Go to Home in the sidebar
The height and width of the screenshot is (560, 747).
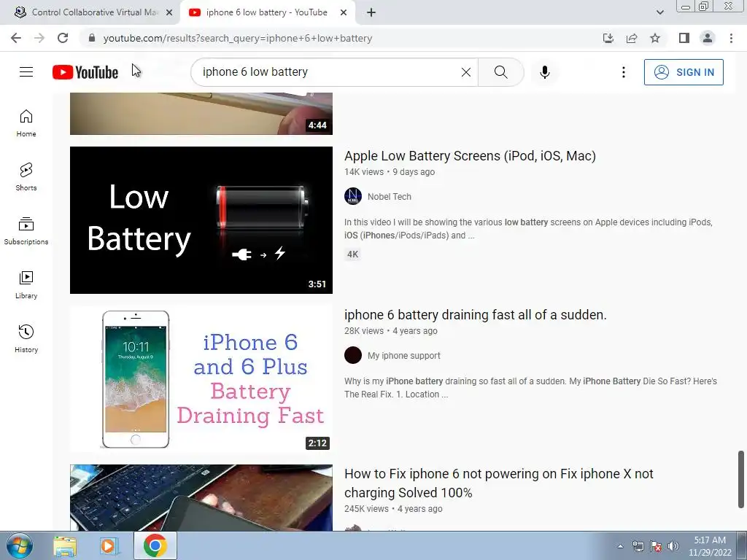pos(26,123)
